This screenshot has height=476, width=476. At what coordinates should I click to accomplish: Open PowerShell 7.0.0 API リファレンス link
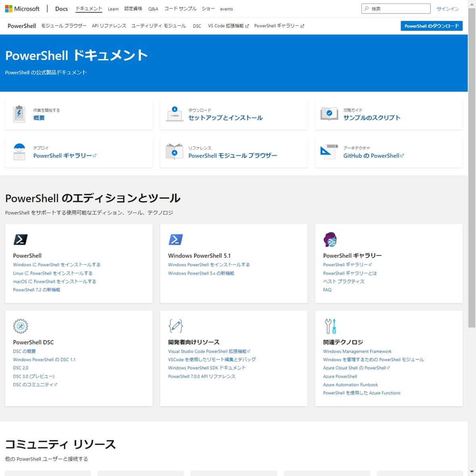[x=202, y=376]
